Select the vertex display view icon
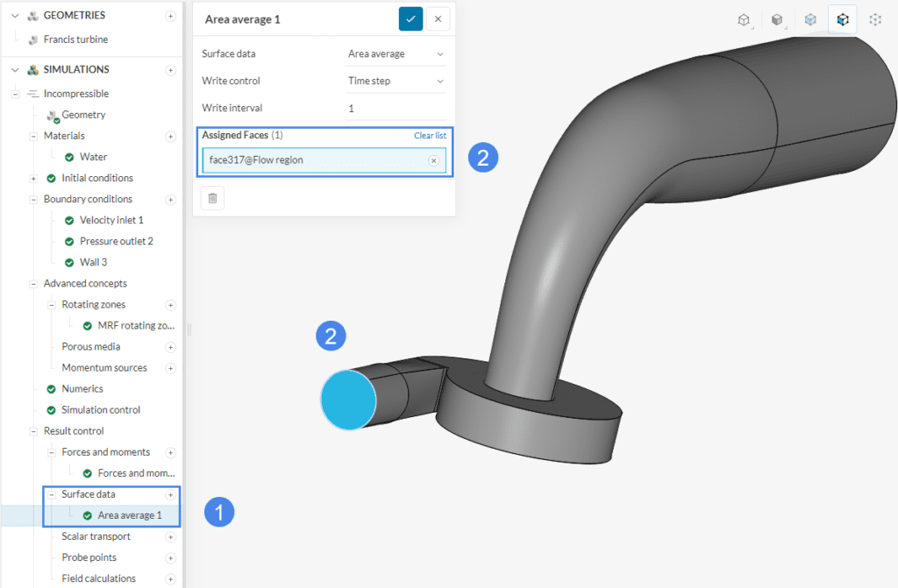This screenshot has height=588, width=898. [x=874, y=20]
